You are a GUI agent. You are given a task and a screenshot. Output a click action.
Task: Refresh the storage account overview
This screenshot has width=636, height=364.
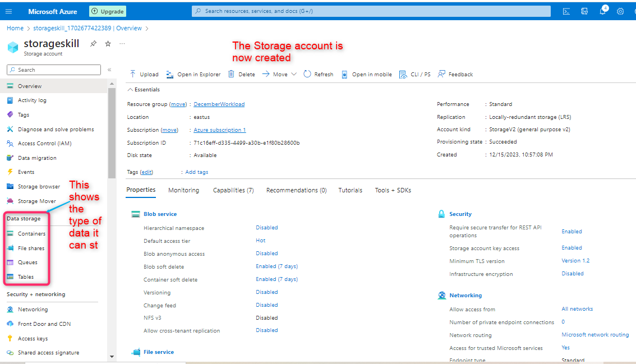coord(319,74)
